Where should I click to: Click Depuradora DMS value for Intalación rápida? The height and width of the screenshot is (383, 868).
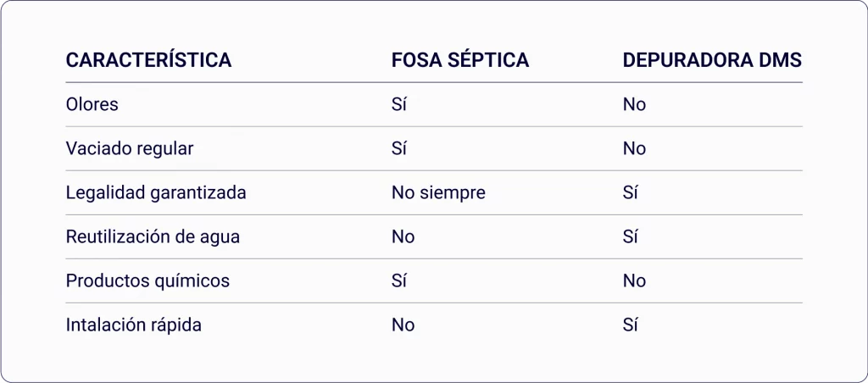click(630, 325)
